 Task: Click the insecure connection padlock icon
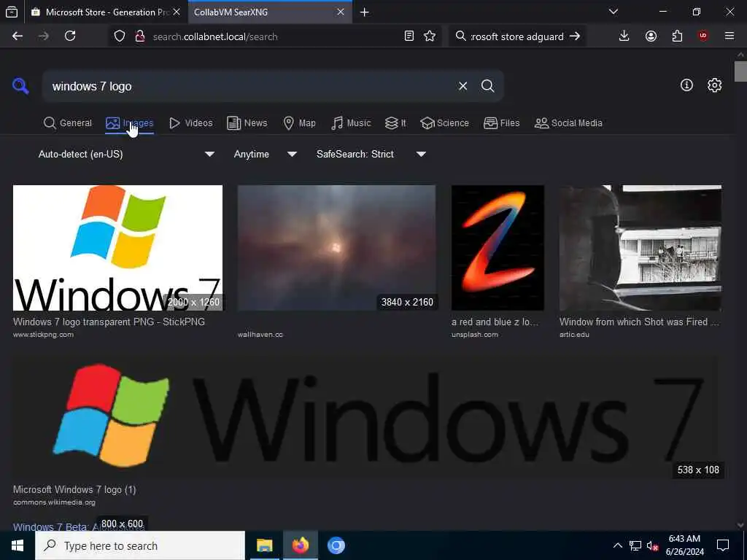click(140, 36)
